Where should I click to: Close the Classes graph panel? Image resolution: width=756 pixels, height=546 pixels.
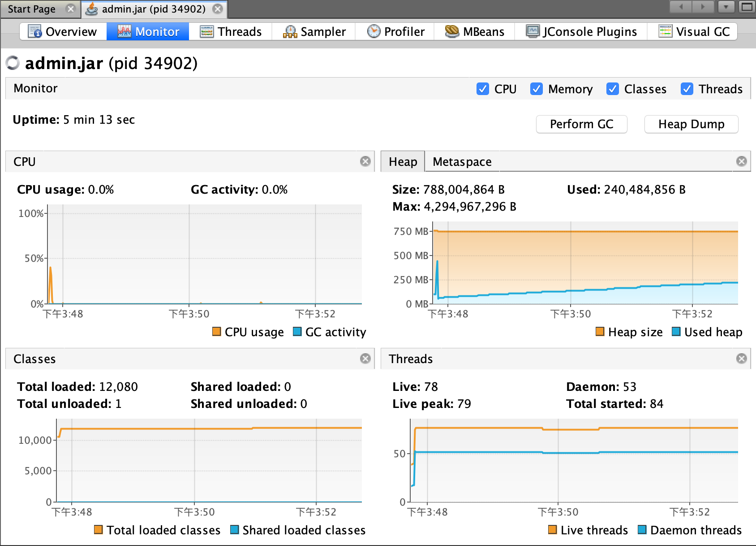[x=365, y=359]
